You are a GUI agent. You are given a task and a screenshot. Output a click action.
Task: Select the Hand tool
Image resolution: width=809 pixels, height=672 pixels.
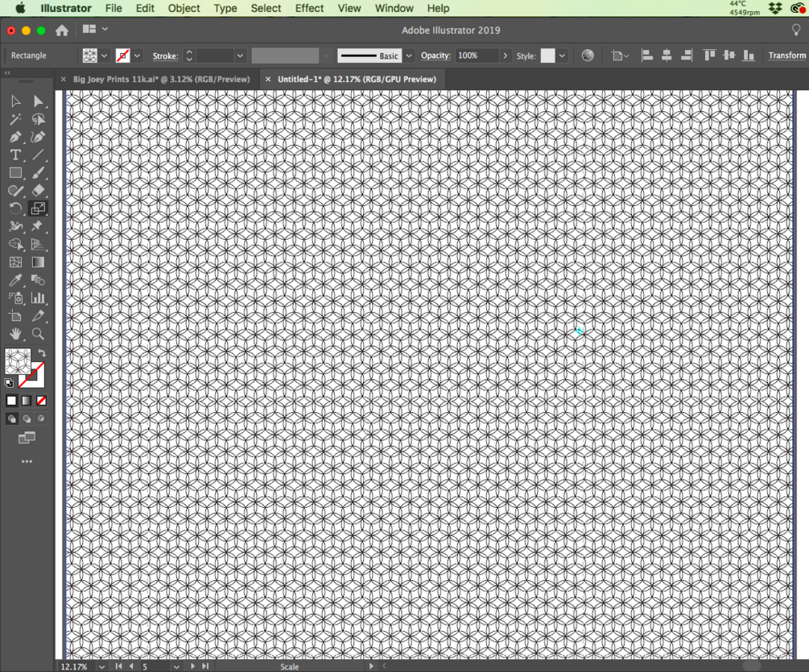[x=15, y=334]
